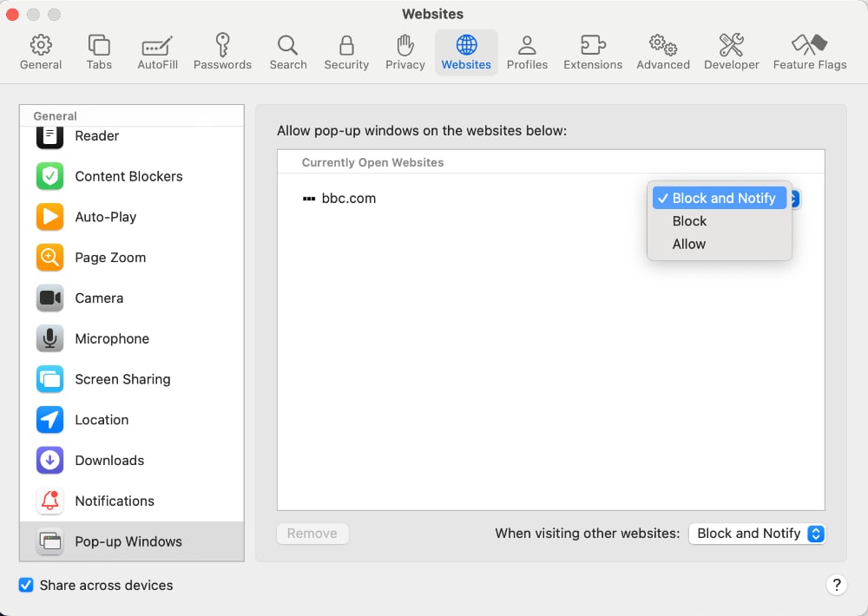The height and width of the screenshot is (616, 868).
Task: Switch to the Privacy preferences icon
Action: 404,50
